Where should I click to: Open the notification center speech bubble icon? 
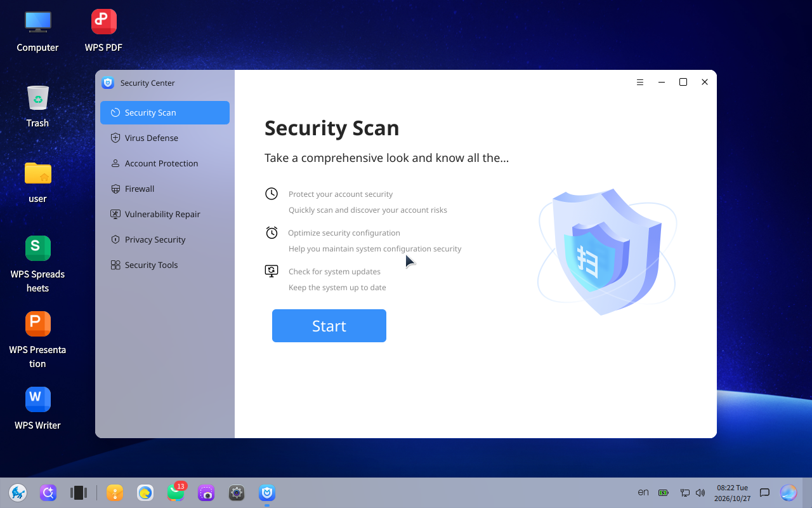[x=765, y=493]
